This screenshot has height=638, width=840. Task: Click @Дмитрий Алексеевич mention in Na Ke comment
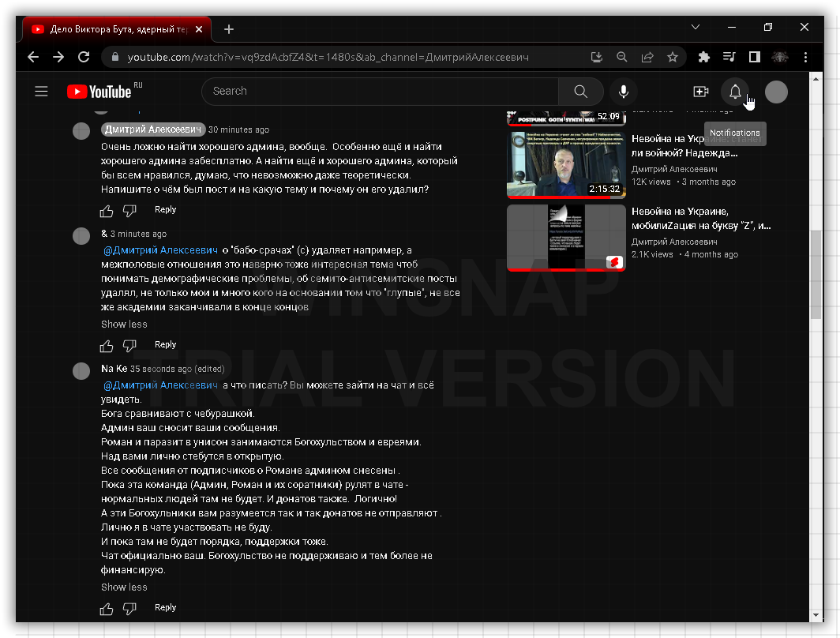coord(161,385)
